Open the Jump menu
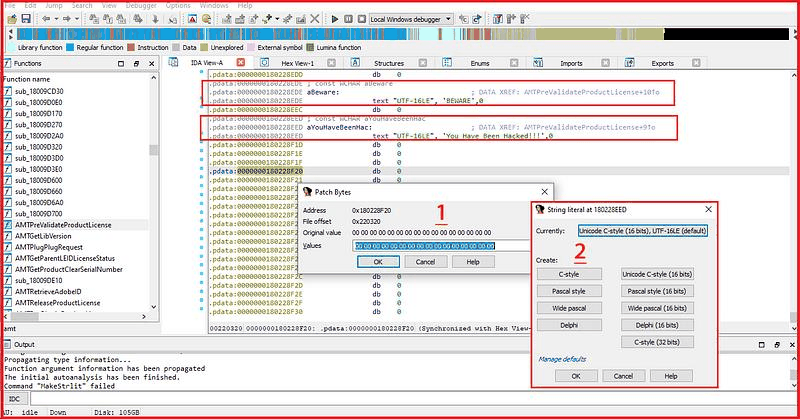800x419 pixels. (x=54, y=5)
